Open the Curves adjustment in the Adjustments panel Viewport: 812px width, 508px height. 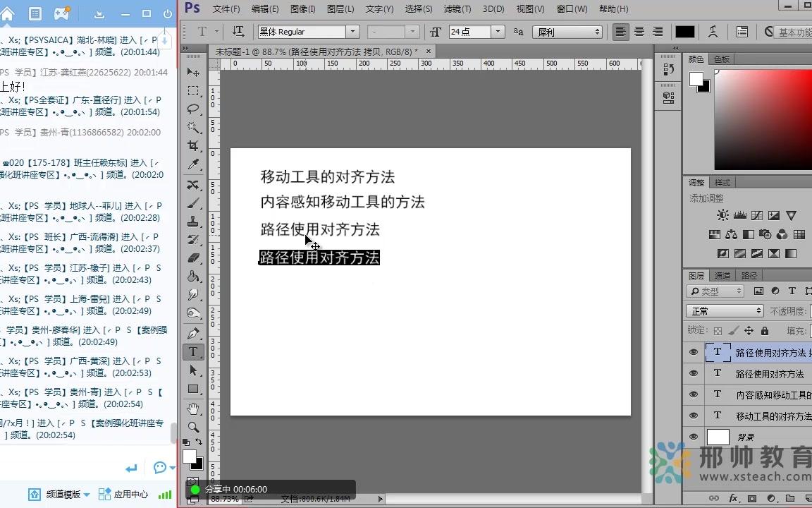coord(757,215)
